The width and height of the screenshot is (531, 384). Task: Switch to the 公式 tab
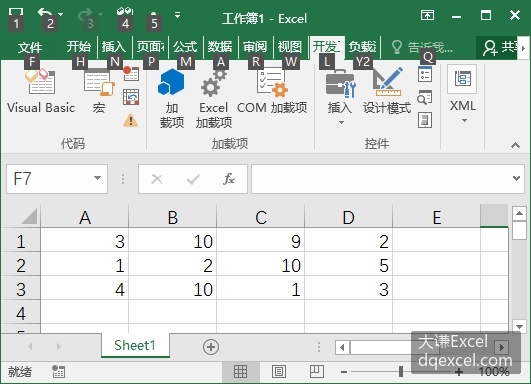[185, 47]
